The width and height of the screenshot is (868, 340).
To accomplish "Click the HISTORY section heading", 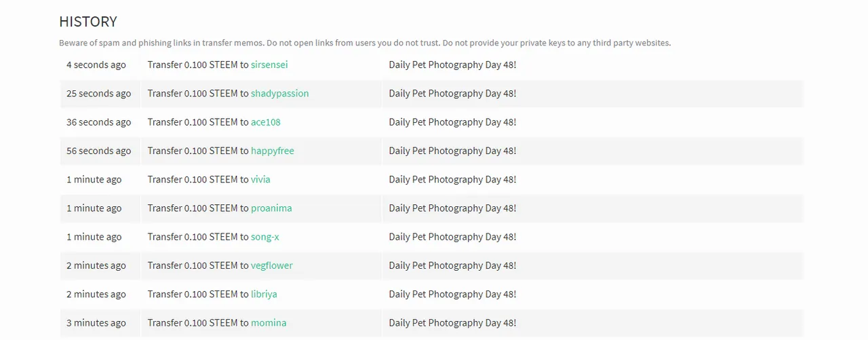I will coord(88,22).
